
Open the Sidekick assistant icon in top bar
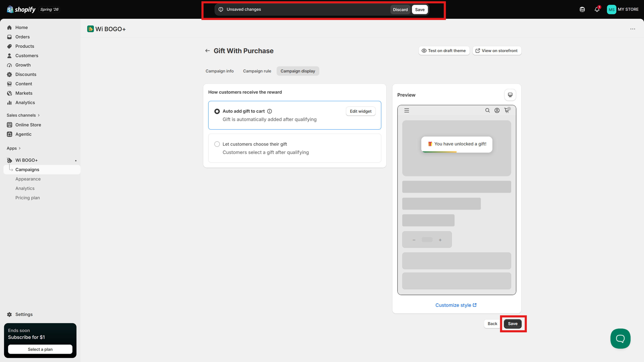(582, 10)
